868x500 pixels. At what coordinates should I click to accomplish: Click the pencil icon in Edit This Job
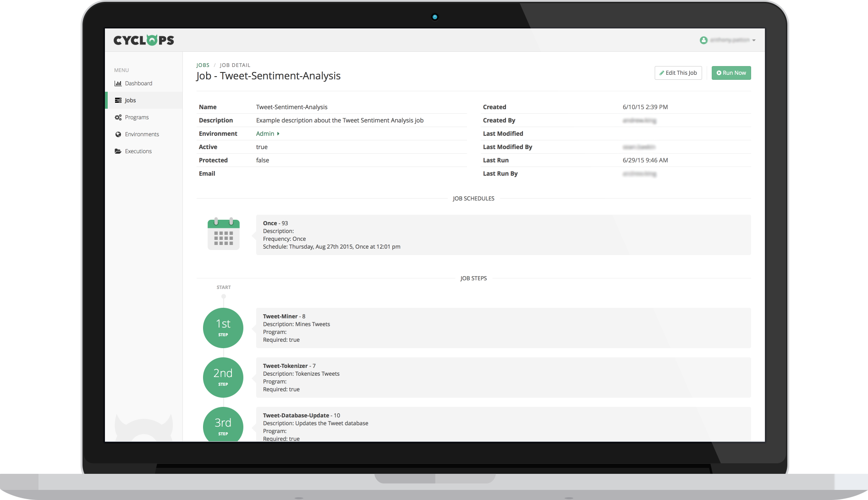[662, 72]
